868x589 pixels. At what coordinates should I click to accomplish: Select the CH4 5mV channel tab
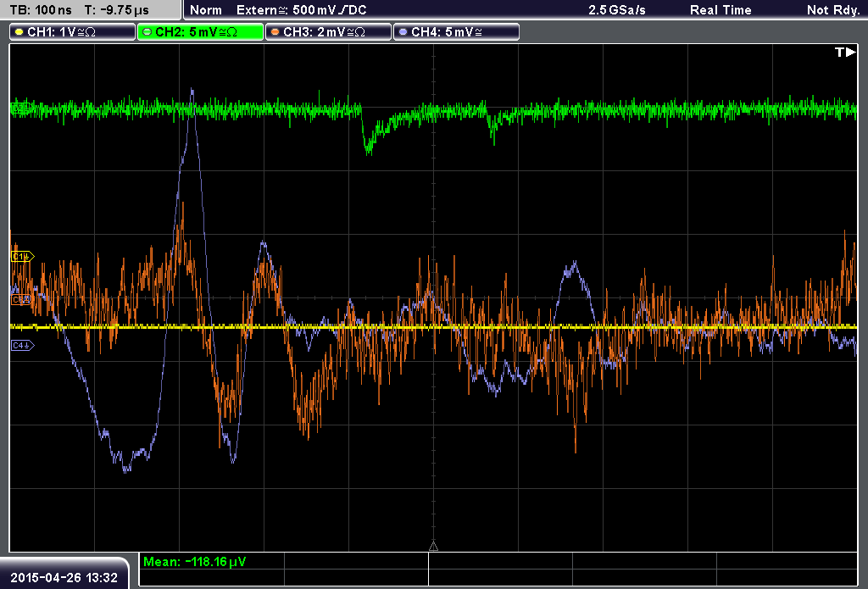(x=456, y=32)
